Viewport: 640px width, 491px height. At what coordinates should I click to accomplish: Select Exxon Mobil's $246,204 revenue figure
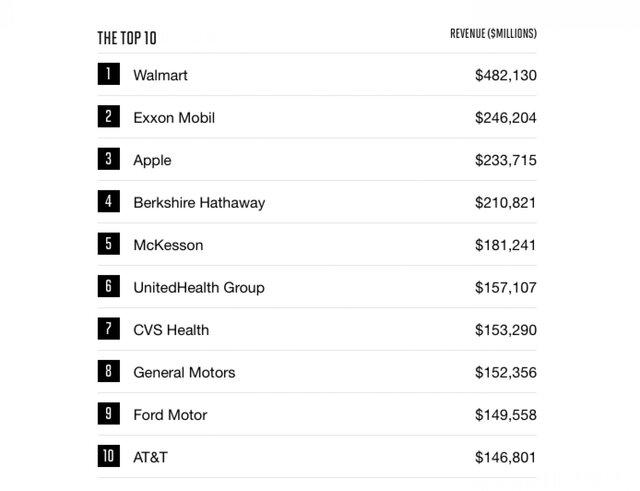tap(506, 118)
